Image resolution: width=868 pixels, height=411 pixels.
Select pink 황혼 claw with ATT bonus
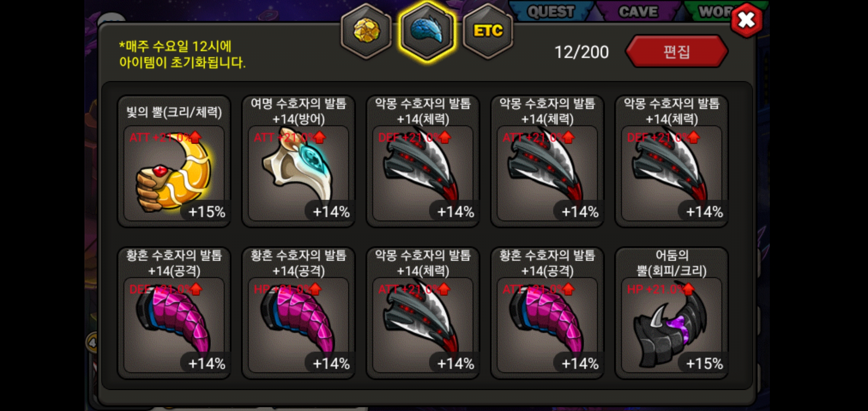(547, 313)
